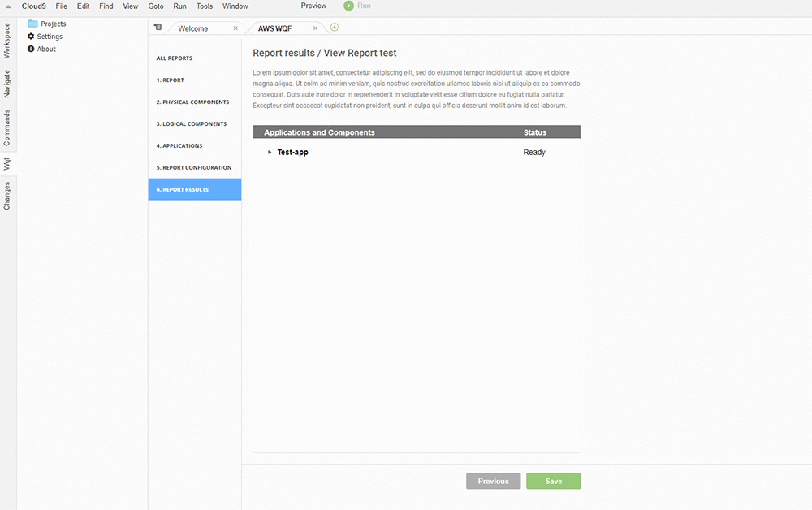Open the Cloud9 menu
The image size is (812, 510).
(33, 6)
